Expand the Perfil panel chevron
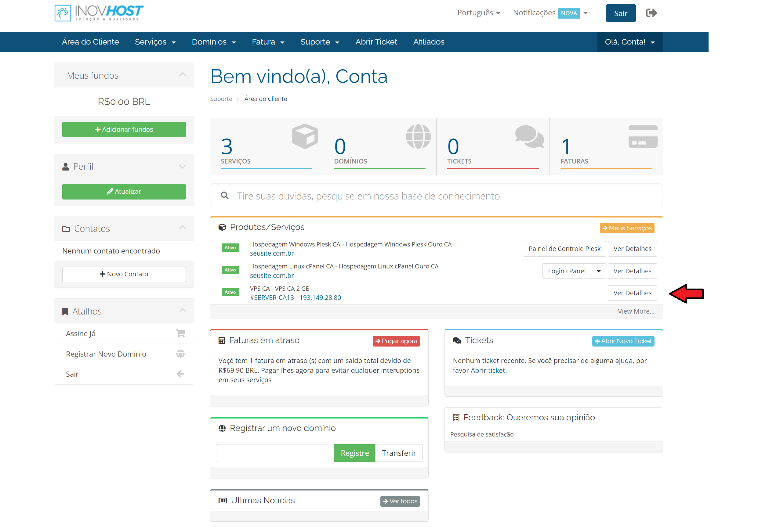 (183, 167)
